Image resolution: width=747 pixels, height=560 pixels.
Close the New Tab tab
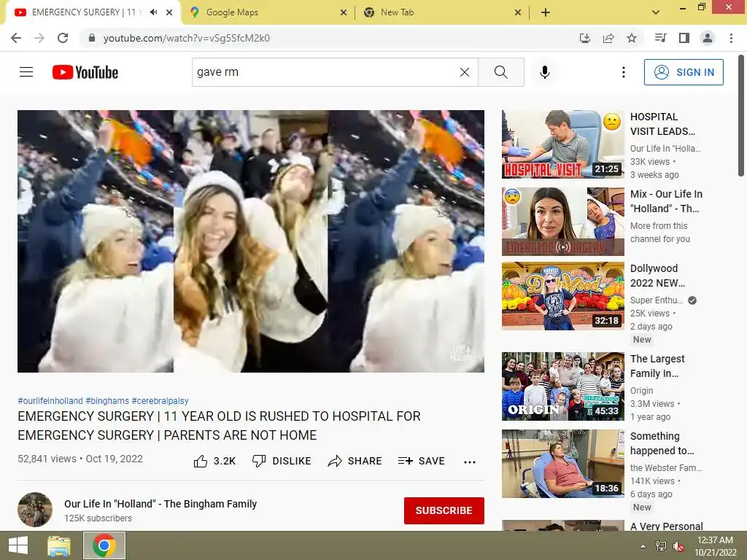[518, 12]
